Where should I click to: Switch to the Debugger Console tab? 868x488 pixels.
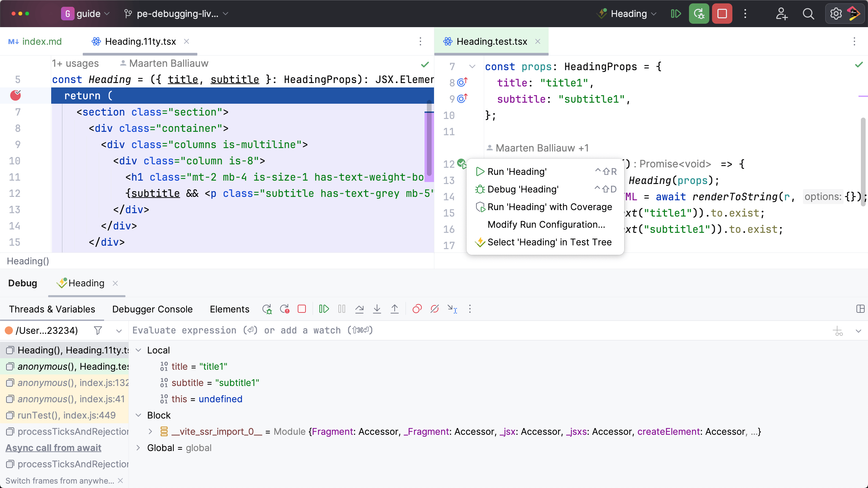(152, 309)
